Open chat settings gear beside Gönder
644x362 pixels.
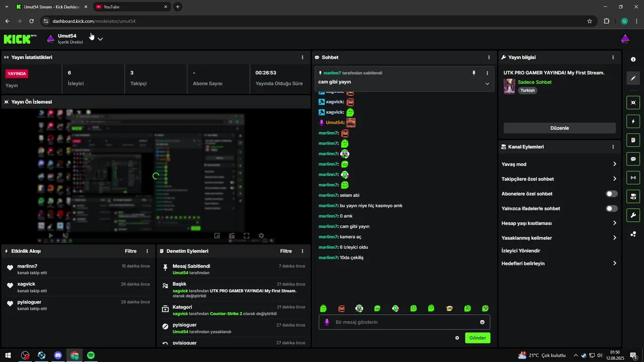457,338
